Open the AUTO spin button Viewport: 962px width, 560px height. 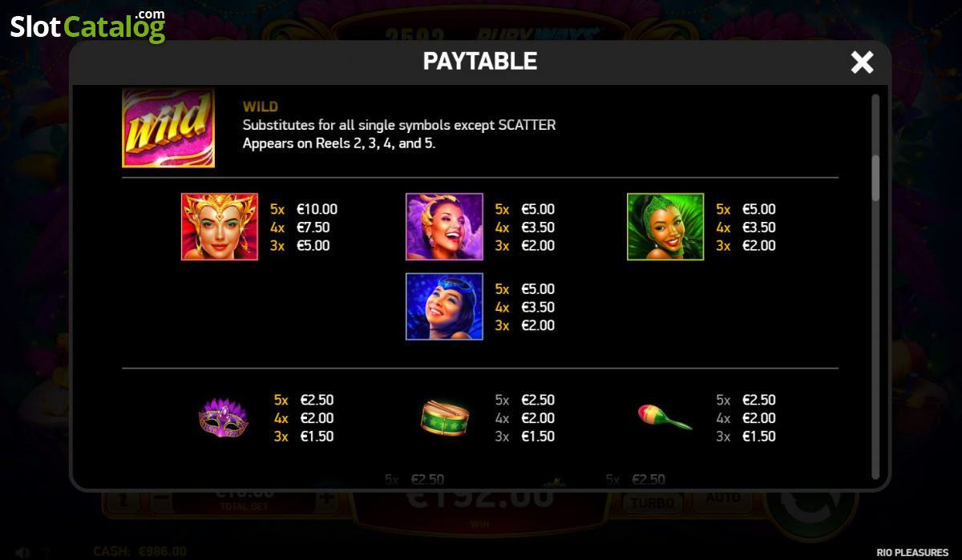[x=722, y=498]
